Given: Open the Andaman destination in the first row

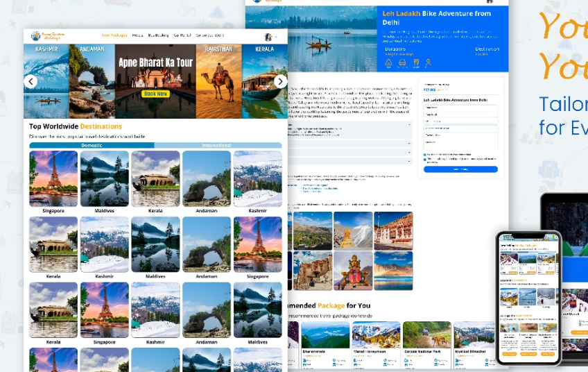Looking at the screenshot, I should coord(207,182).
